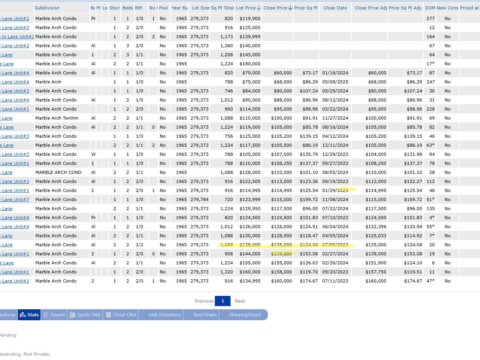Open address link in the $139,999 row
480x360 pixels.
click(17, 36)
